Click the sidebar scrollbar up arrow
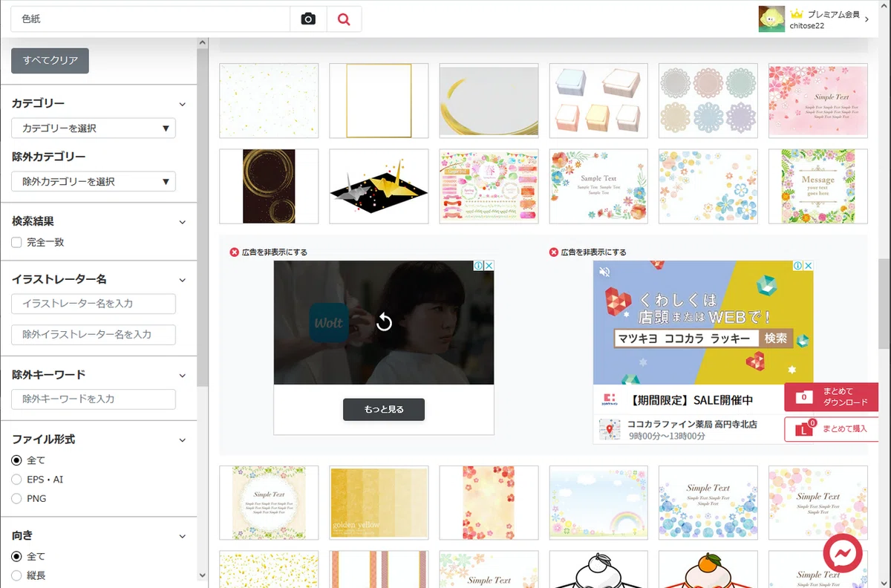Image resolution: width=891 pixels, height=588 pixels. pos(203,43)
